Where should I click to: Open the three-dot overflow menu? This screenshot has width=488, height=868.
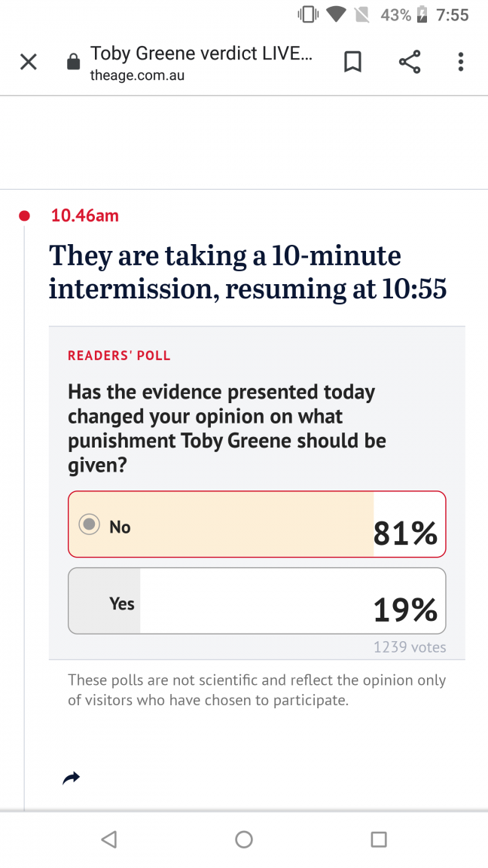click(x=460, y=62)
